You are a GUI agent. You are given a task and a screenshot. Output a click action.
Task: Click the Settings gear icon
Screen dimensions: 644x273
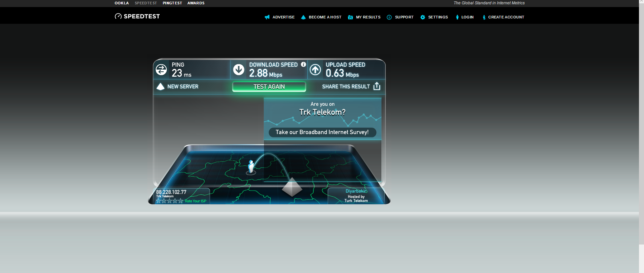point(423,17)
